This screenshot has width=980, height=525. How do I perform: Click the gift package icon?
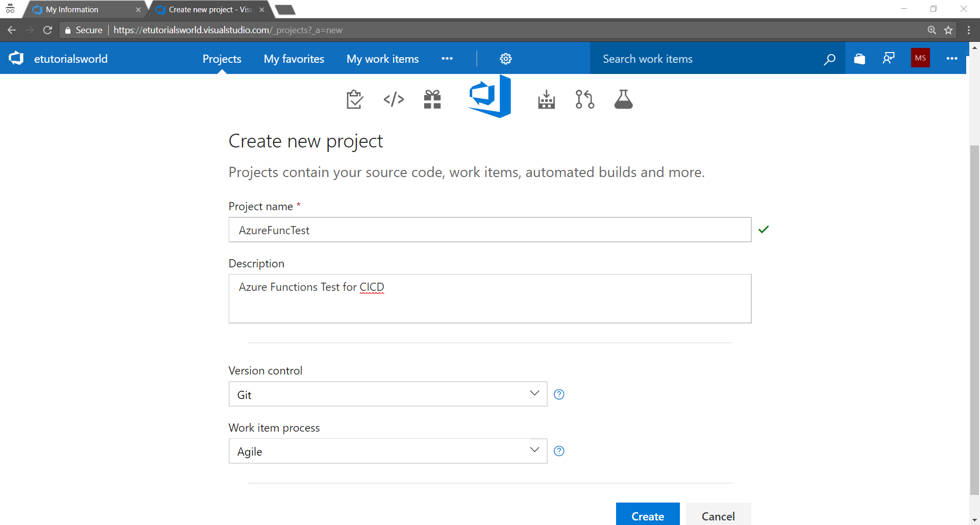(x=432, y=99)
